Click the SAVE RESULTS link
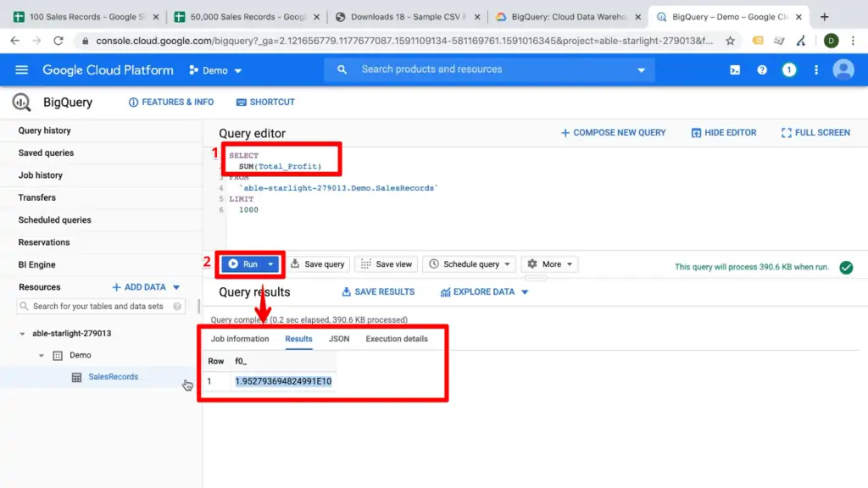 (x=378, y=291)
